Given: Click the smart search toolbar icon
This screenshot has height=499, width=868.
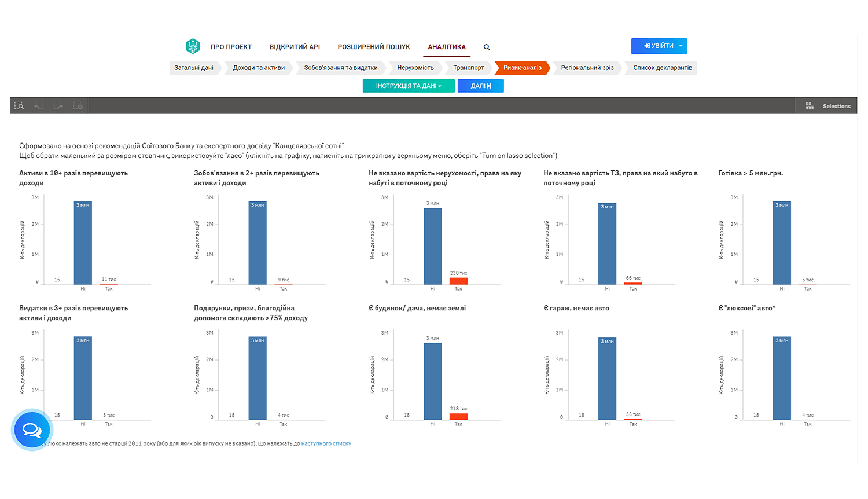Looking at the screenshot, I should [19, 106].
